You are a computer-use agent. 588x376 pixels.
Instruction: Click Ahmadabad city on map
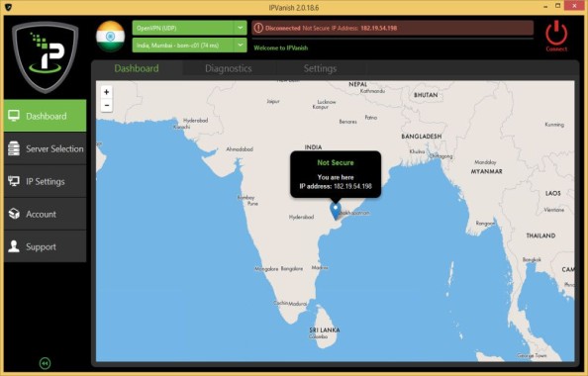240,149
